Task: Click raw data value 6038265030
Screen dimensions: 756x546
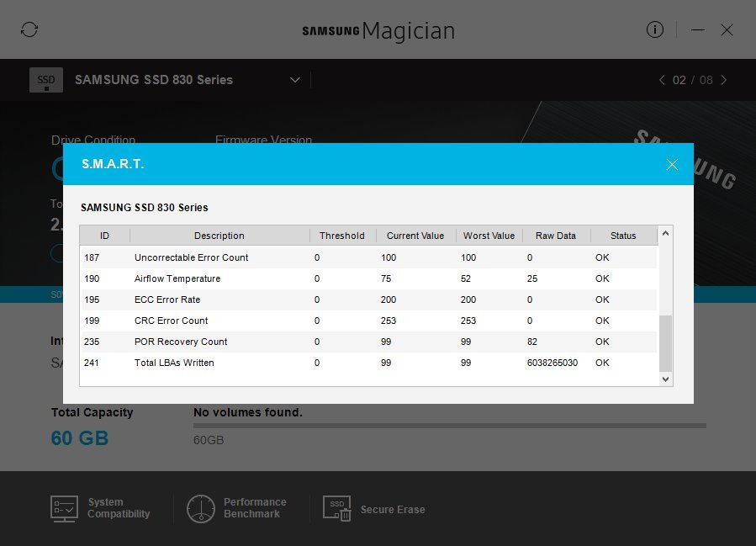Action: (x=552, y=363)
